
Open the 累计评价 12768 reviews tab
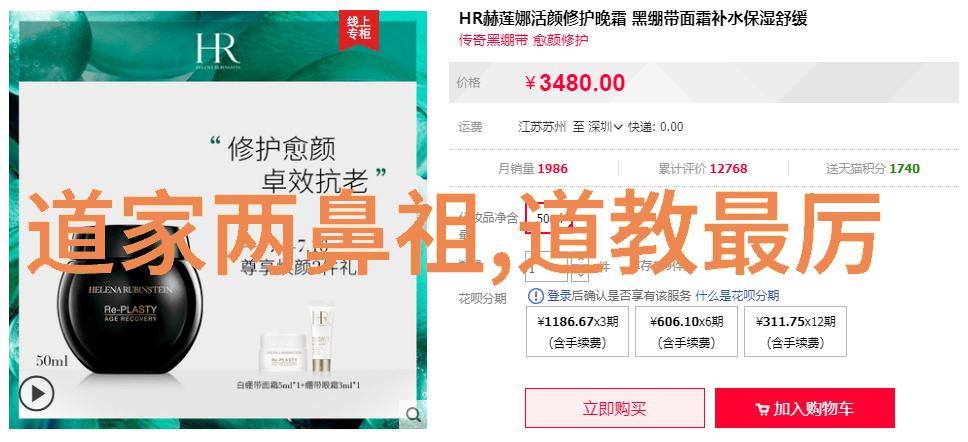point(703,169)
